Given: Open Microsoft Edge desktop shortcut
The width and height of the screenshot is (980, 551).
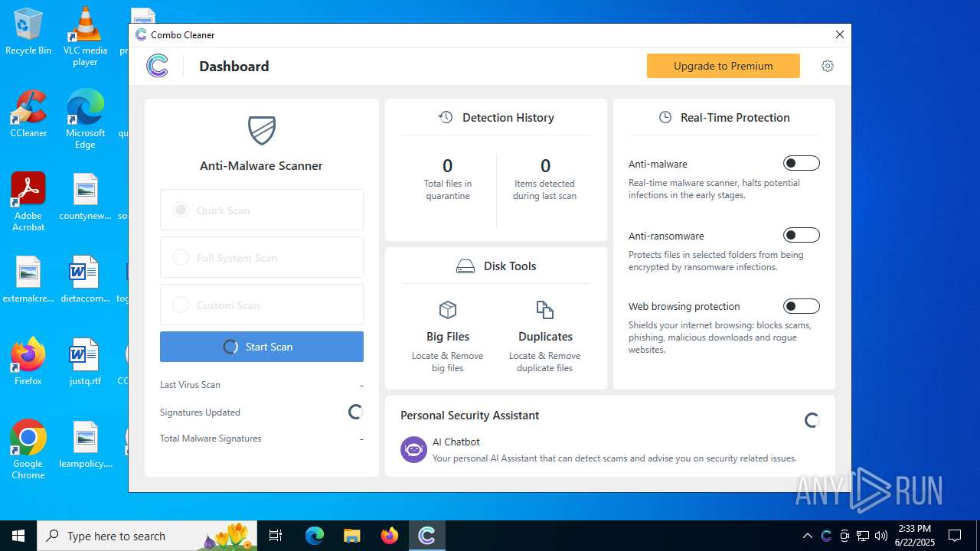Looking at the screenshot, I should (x=85, y=119).
